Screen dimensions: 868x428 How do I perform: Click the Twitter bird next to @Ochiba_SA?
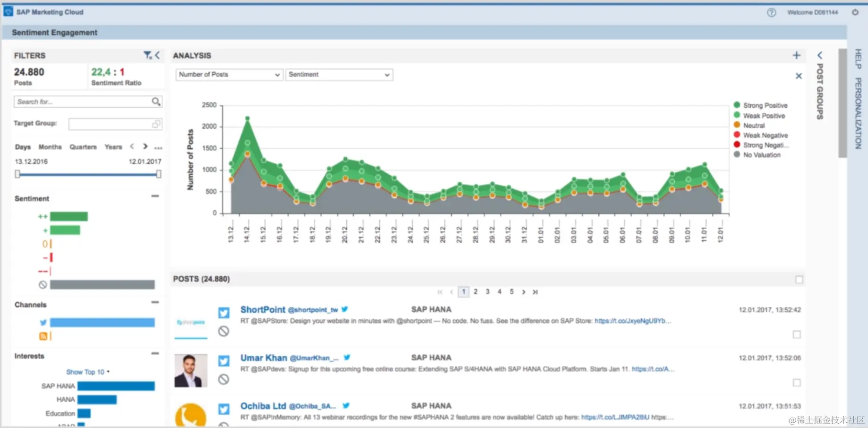coord(346,405)
